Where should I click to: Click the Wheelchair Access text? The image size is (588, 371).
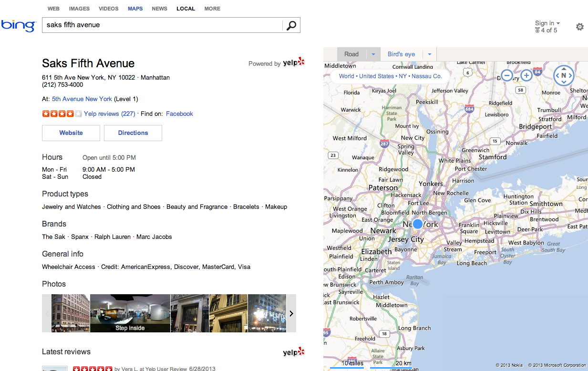point(69,267)
